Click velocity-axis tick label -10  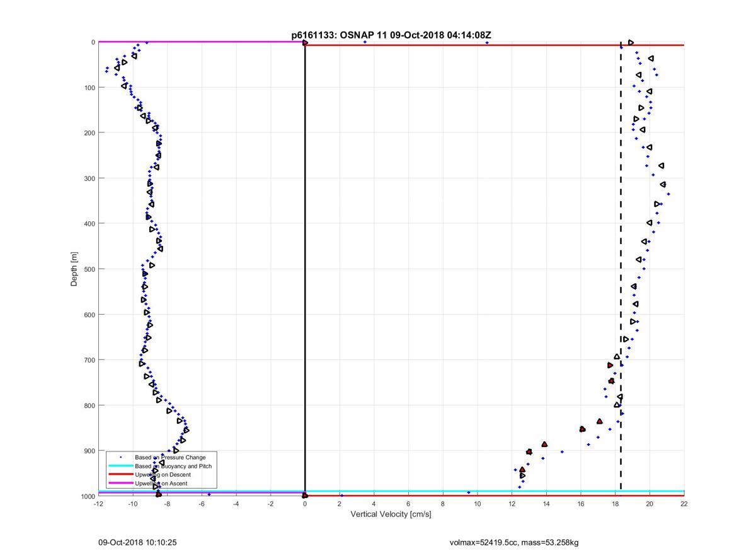(x=133, y=504)
